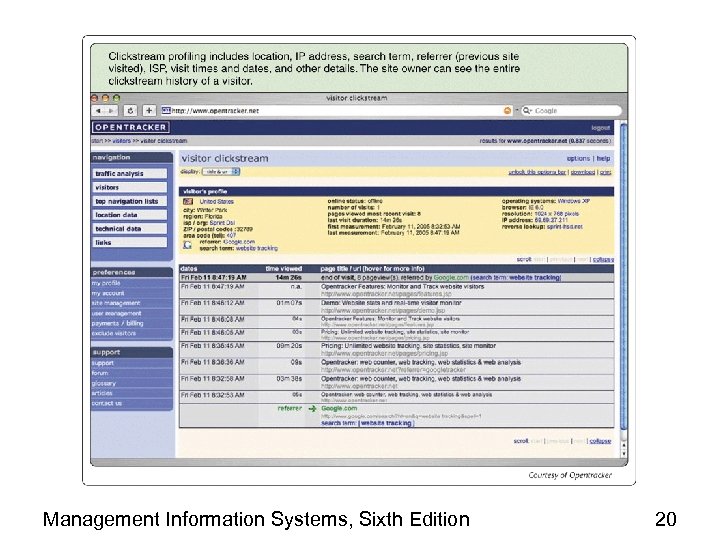Open the contact us link
The width and height of the screenshot is (720, 540).
[107, 404]
